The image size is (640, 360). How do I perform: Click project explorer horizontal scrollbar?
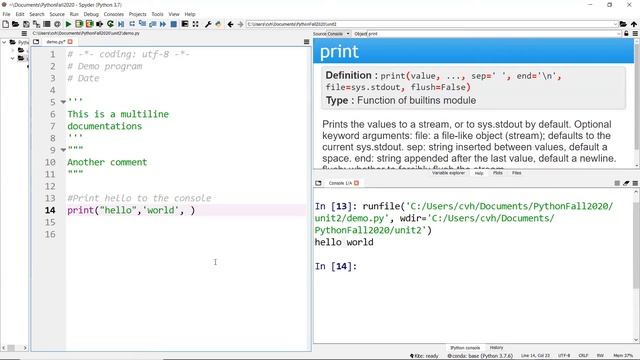coord(14,348)
